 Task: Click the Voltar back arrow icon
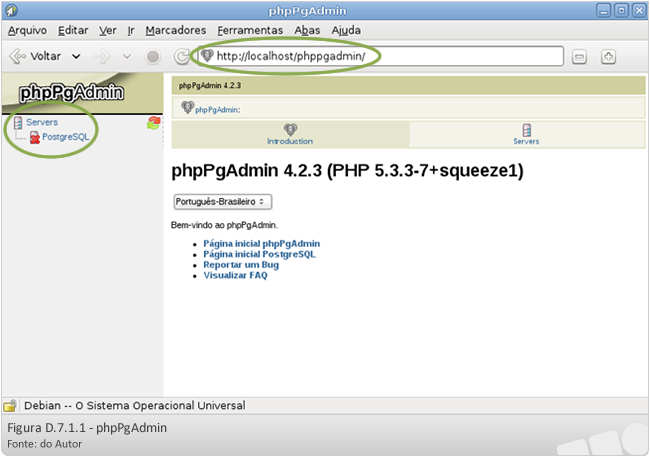coord(17,56)
